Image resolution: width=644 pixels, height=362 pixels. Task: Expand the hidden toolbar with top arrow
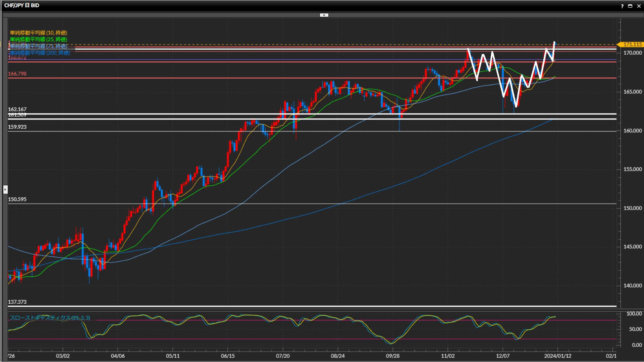[324, 15]
